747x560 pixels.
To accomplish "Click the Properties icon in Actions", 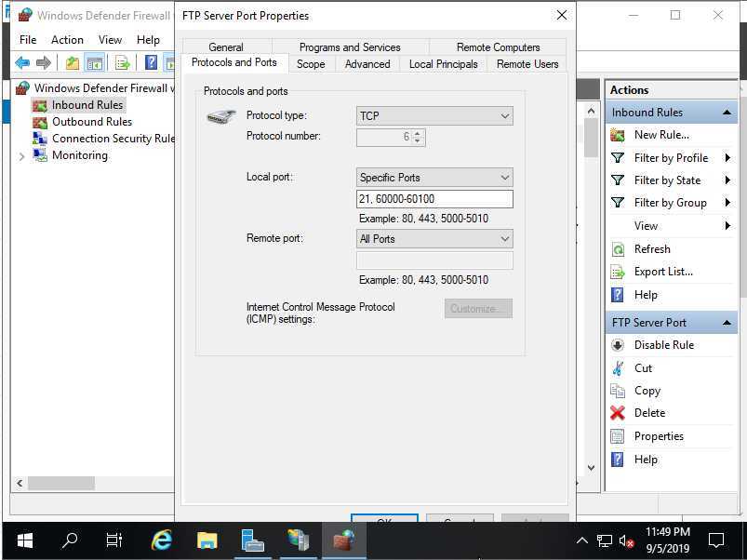I will coord(618,436).
